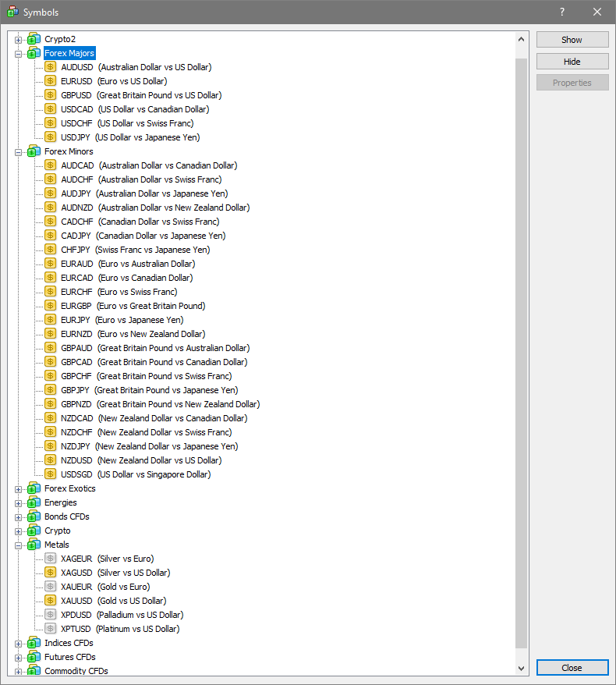616x685 pixels.
Task: Click the gold icon beside XAUUSD
Action: point(51,601)
